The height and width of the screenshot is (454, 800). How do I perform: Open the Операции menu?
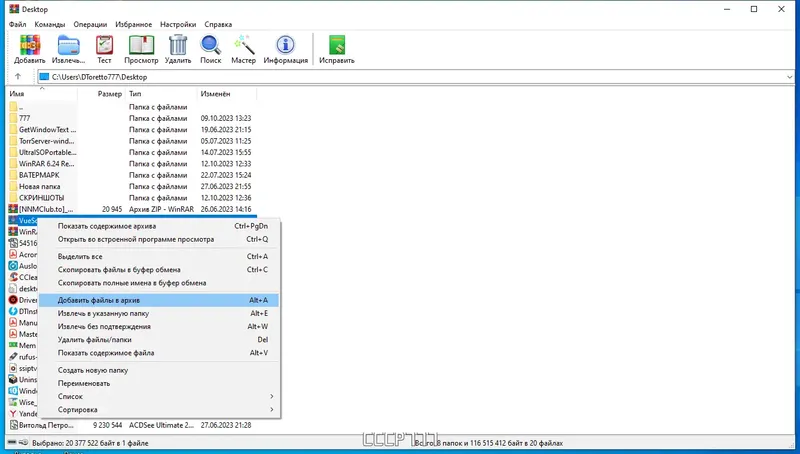90,24
